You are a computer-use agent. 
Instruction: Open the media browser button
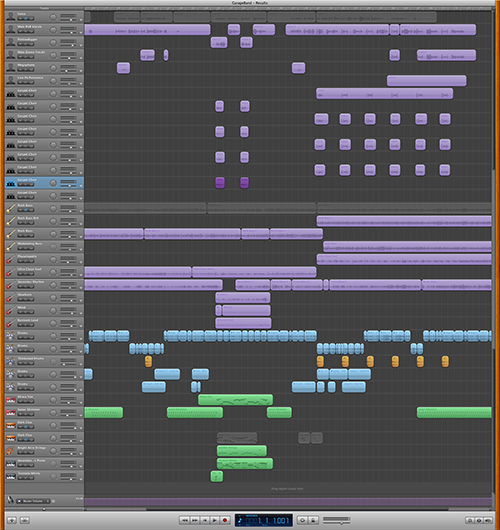click(x=488, y=521)
